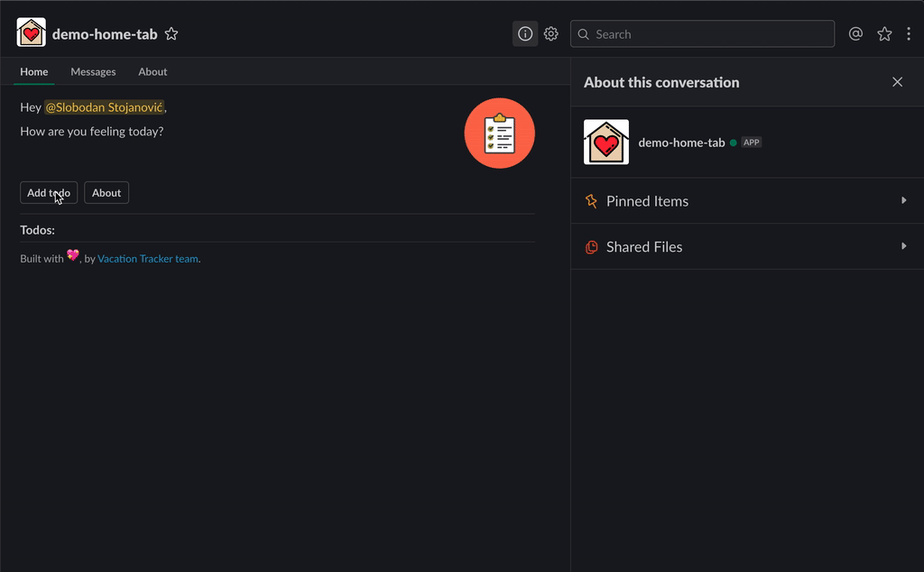The height and width of the screenshot is (572, 924).
Task: Open the more options vertical dots
Action: pyautogui.click(x=909, y=34)
